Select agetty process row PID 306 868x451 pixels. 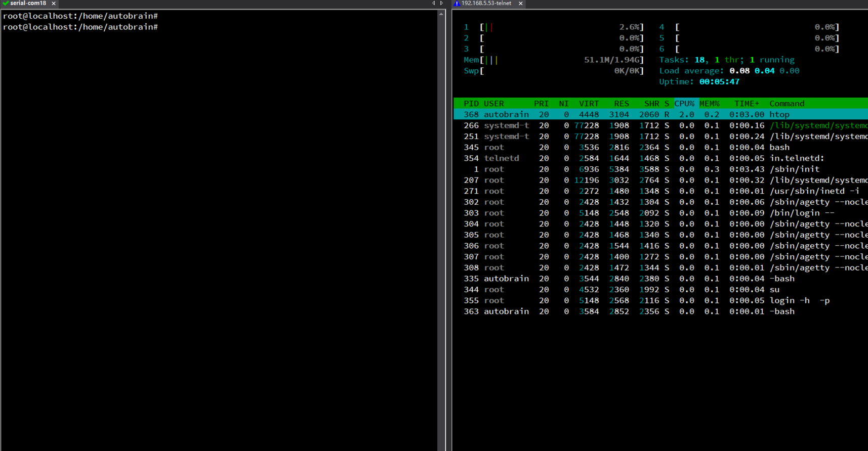click(661, 246)
